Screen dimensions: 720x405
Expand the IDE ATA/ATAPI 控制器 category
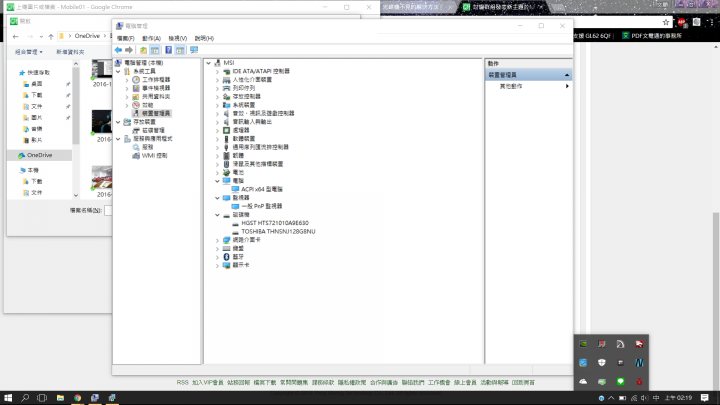(x=218, y=72)
